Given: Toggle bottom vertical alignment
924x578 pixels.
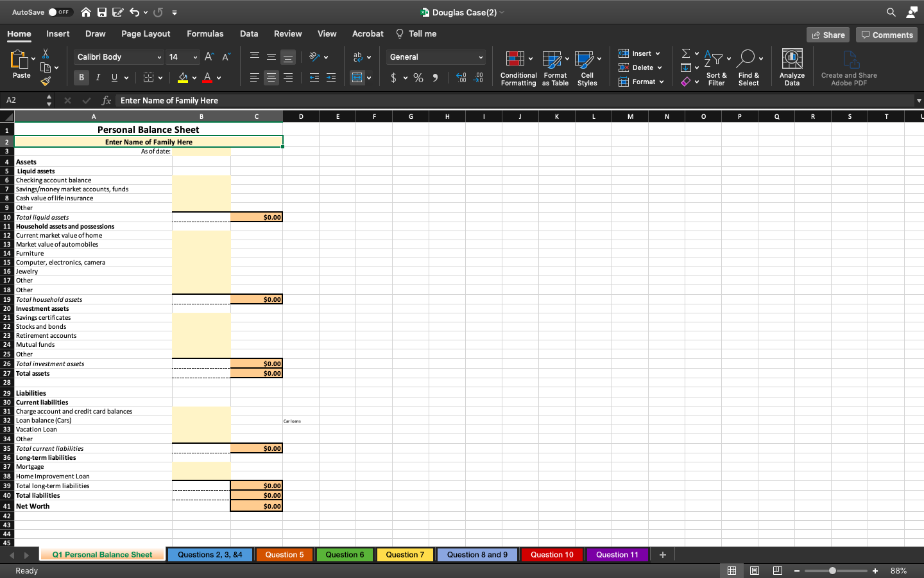Looking at the screenshot, I should coord(288,57).
